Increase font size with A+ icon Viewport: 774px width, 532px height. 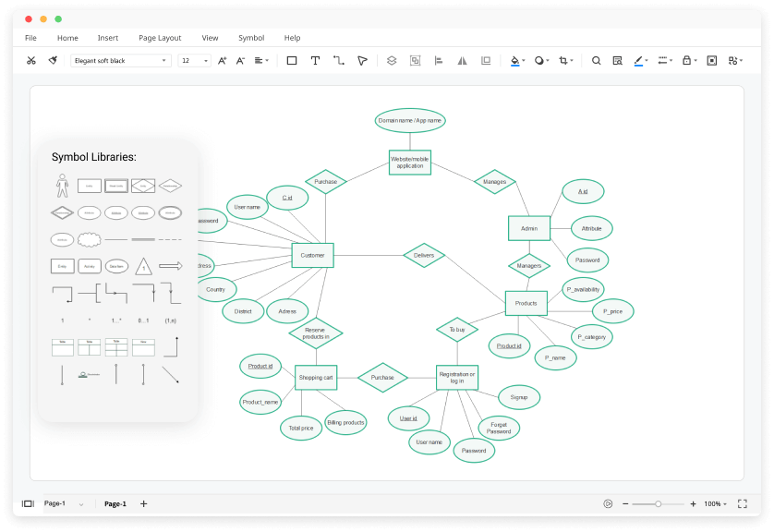(221, 59)
